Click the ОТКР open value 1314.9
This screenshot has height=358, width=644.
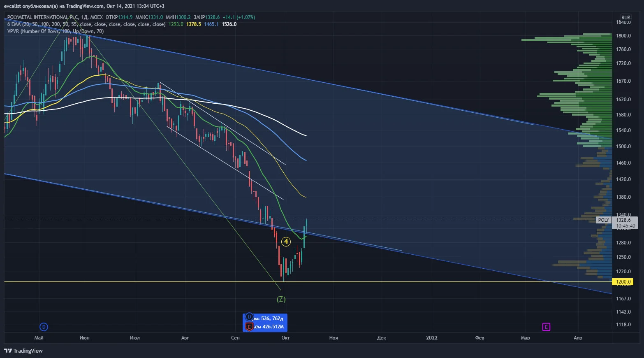tap(125, 17)
